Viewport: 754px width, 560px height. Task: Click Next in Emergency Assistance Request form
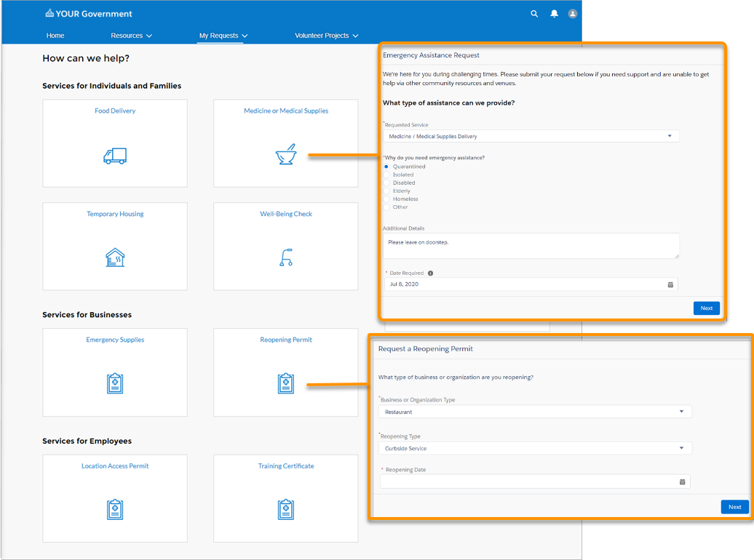pyautogui.click(x=706, y=308)
